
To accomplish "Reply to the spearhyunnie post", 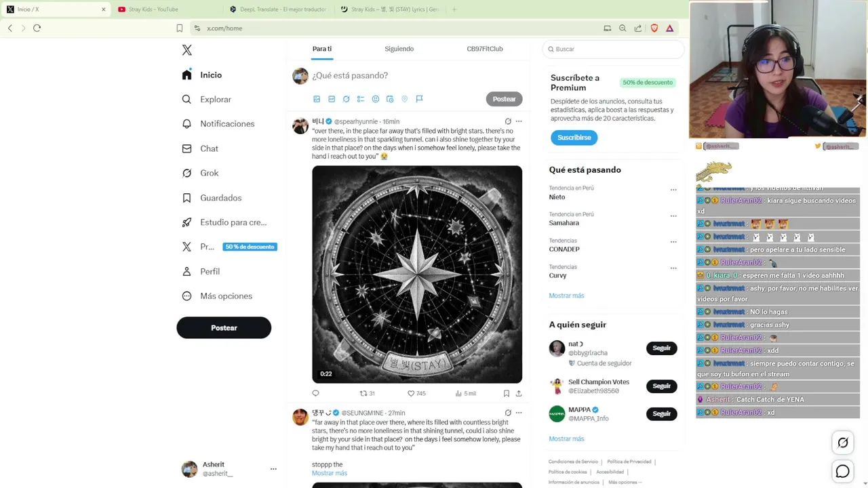I will [x=315, y=393].
